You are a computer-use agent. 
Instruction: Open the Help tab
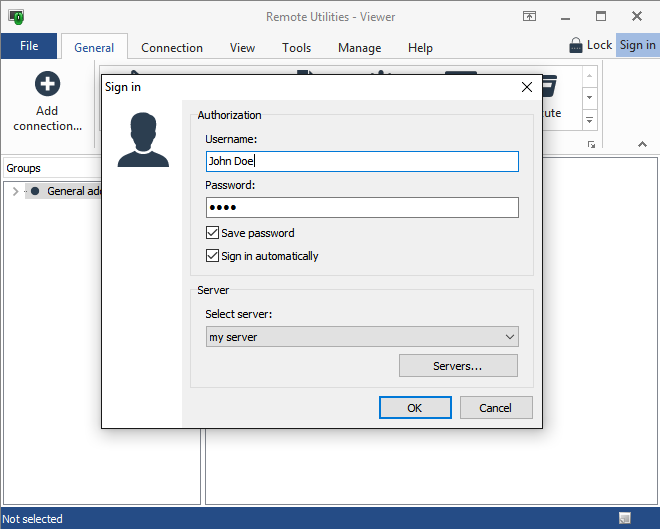(420, 48)
